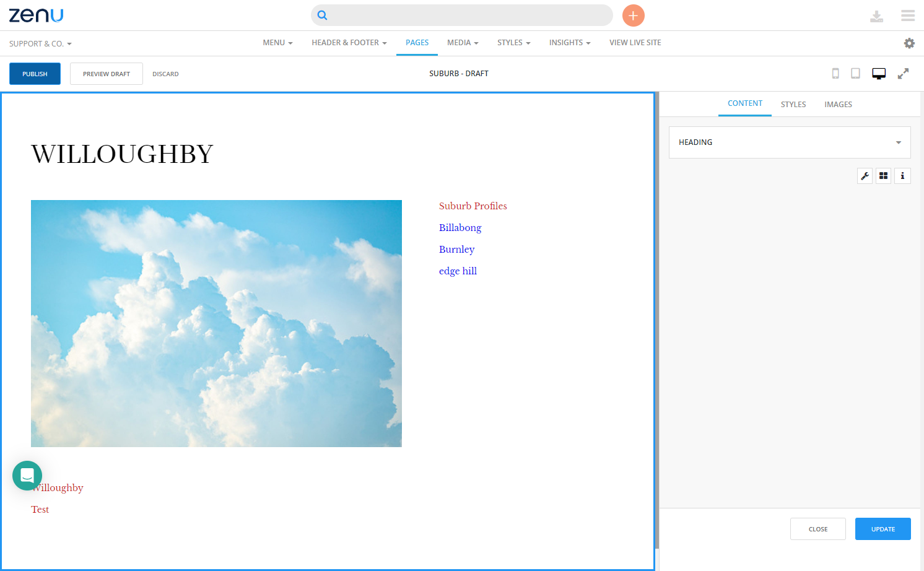Open the Billabong suburb link

[x=460, y=228]
